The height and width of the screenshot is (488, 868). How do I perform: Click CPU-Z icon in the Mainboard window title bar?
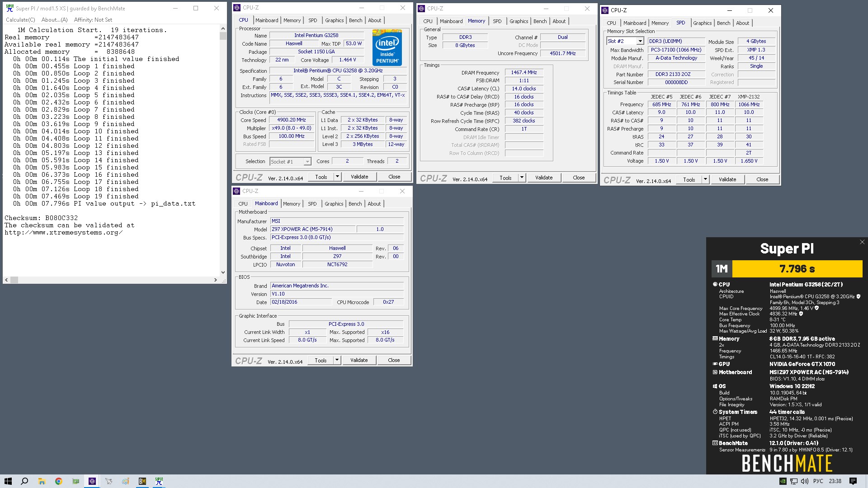[236, 191]
